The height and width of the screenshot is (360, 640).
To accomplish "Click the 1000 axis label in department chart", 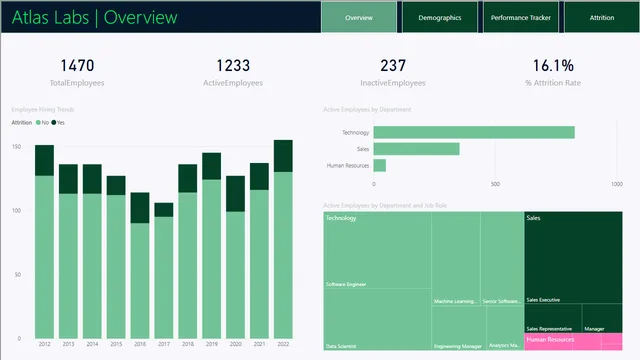I will point(617,184).
